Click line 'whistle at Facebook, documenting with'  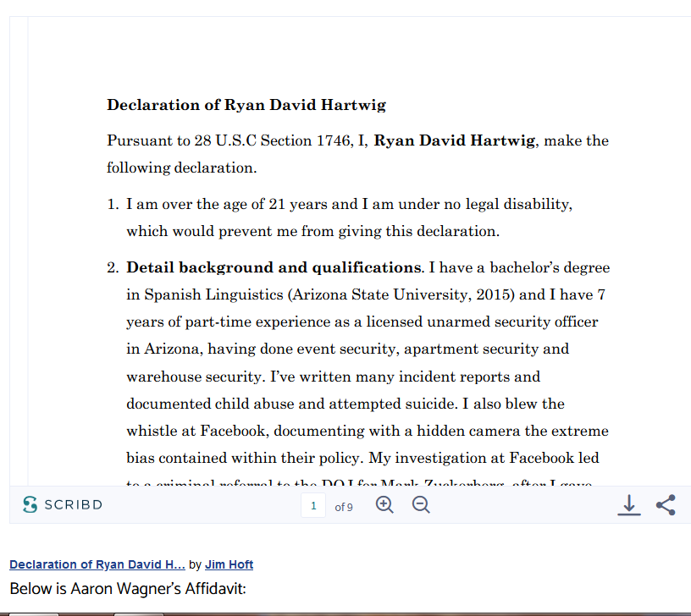point(368,431)
